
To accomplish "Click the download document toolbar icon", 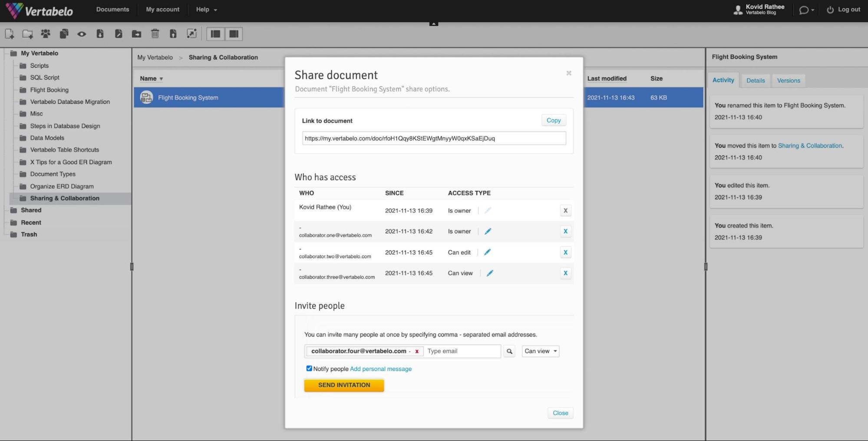I will pos(100,34).
